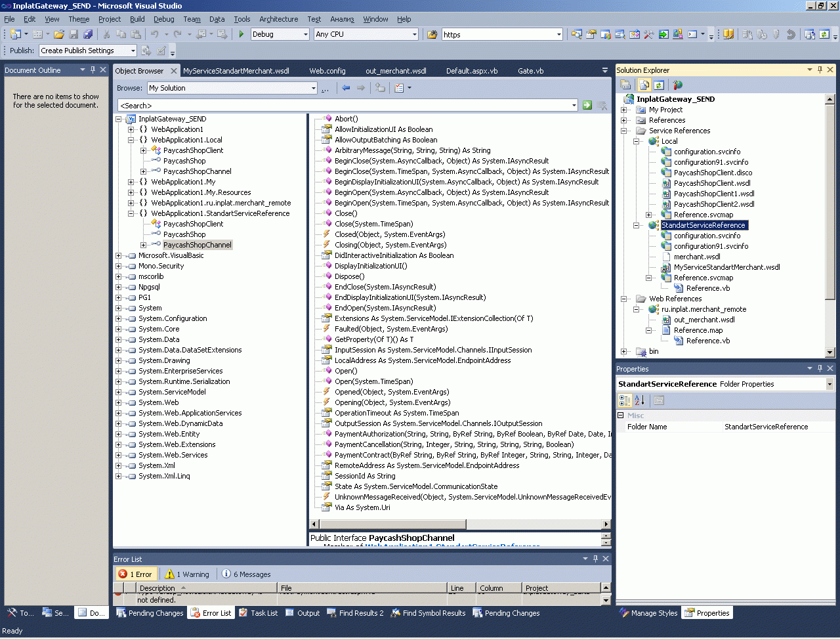This screenshot has width=840, height=640.
Task: Open Property Pages icon in Properties panel
Action: coord(659,400)
